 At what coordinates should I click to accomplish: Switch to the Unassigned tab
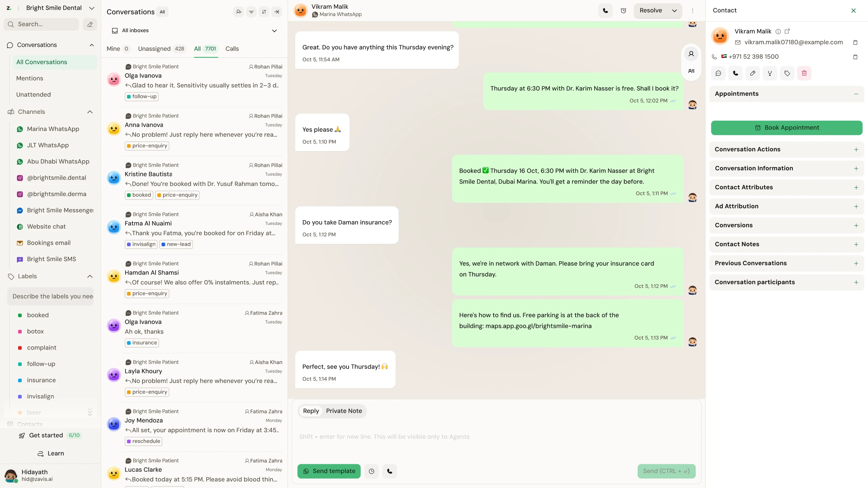point(161,49)
